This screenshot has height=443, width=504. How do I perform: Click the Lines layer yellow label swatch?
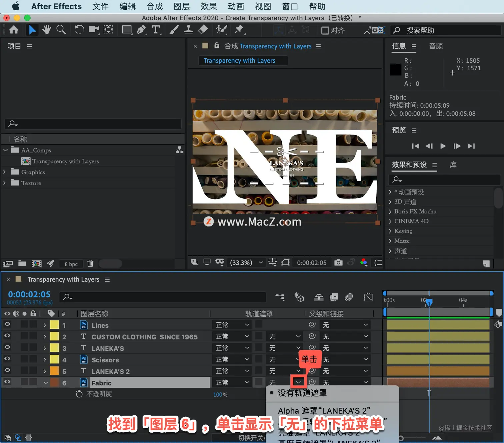[54, 325]
